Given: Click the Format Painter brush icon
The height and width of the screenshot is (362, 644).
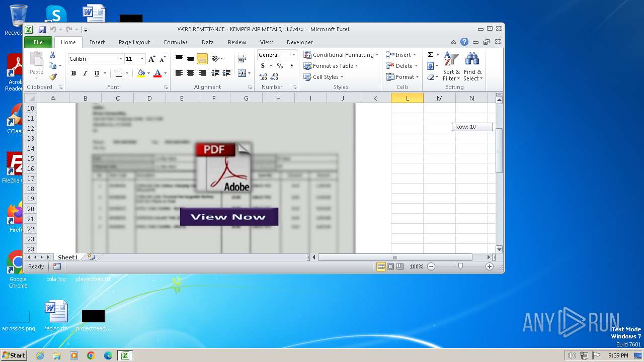Looking at the screenshot, I should pos(52,77).
